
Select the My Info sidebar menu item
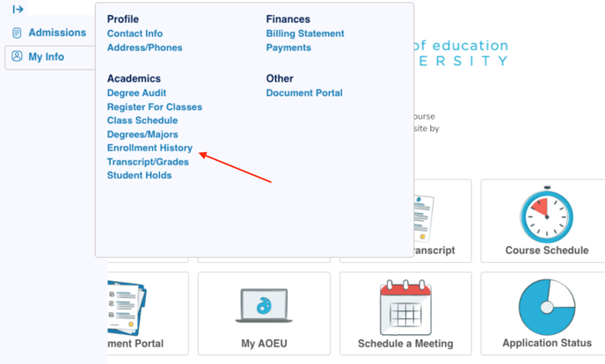(50, 57)
